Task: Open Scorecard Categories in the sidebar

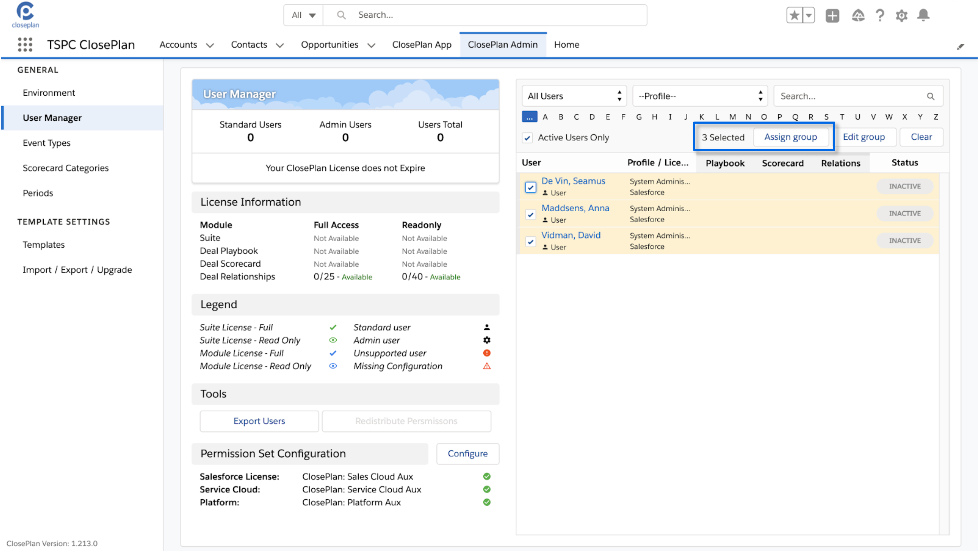Action: pos(65,168)
